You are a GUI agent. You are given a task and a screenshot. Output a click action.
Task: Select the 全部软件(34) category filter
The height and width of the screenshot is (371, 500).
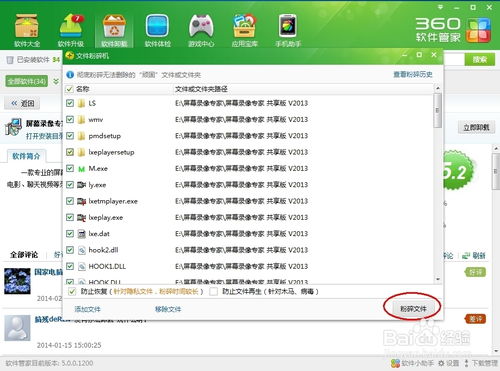[x=27, y=81]
